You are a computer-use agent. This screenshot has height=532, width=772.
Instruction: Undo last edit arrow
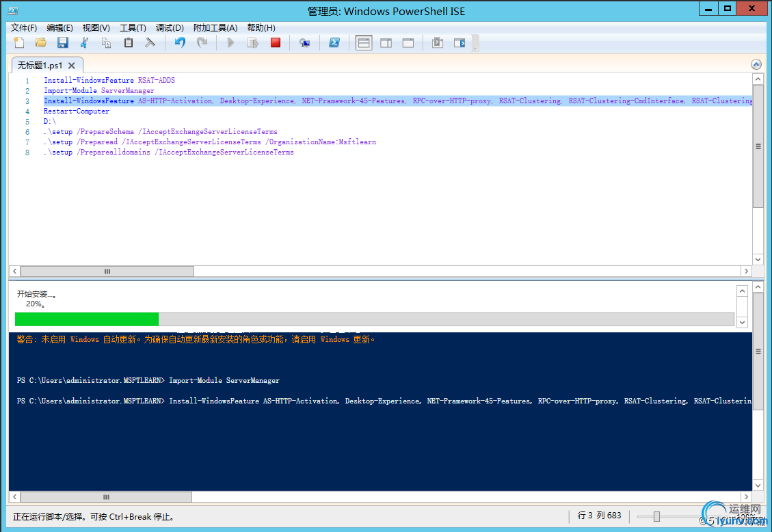[180, 43]
